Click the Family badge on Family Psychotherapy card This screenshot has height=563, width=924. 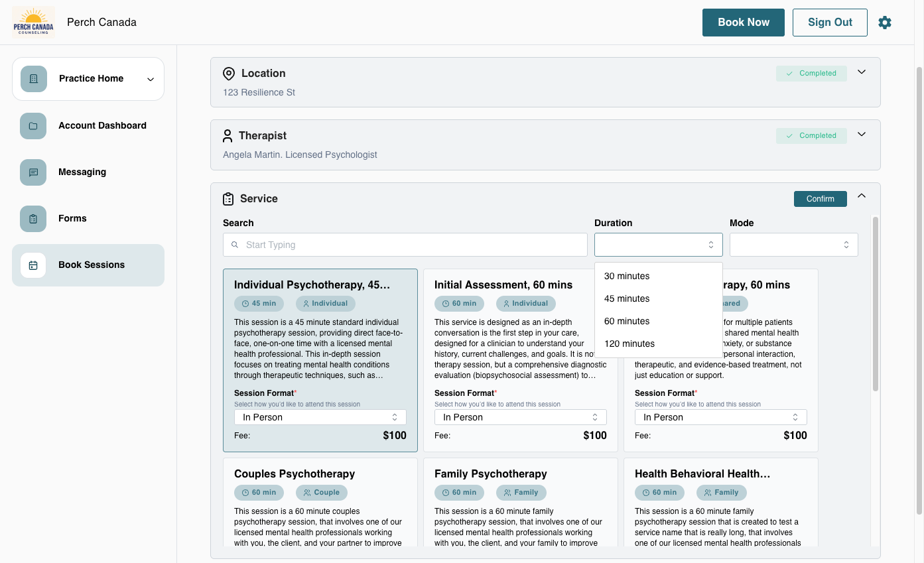point(521,493)
